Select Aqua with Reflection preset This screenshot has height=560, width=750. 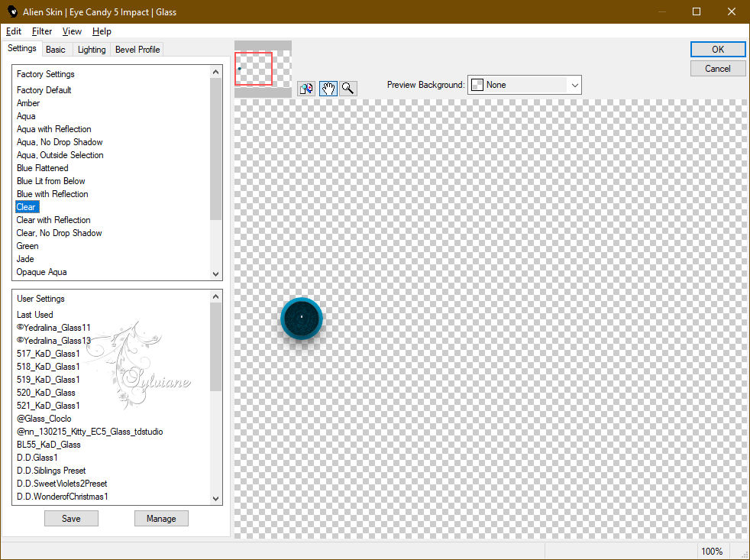point(53,129)
